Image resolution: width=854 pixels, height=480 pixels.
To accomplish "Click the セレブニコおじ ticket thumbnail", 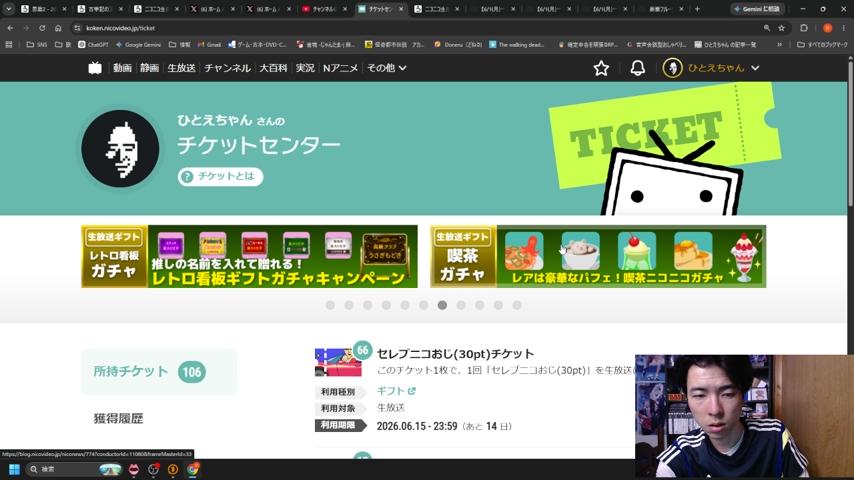I will 338,362.
